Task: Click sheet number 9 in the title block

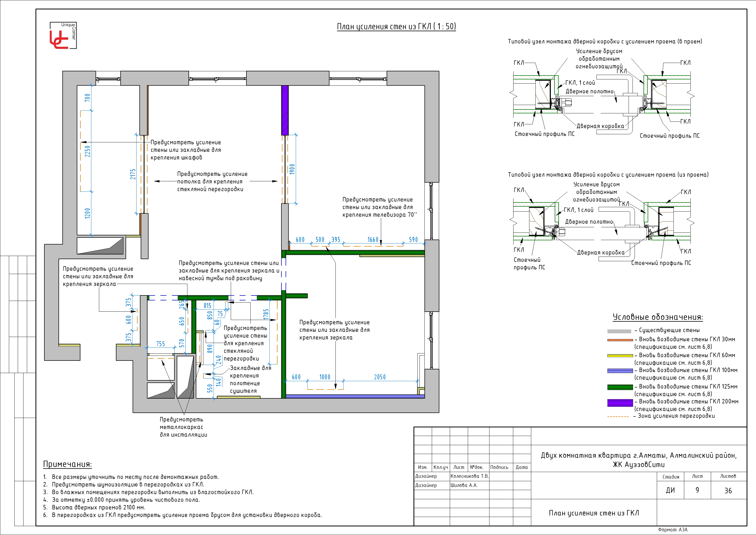Action: (697, 490)
